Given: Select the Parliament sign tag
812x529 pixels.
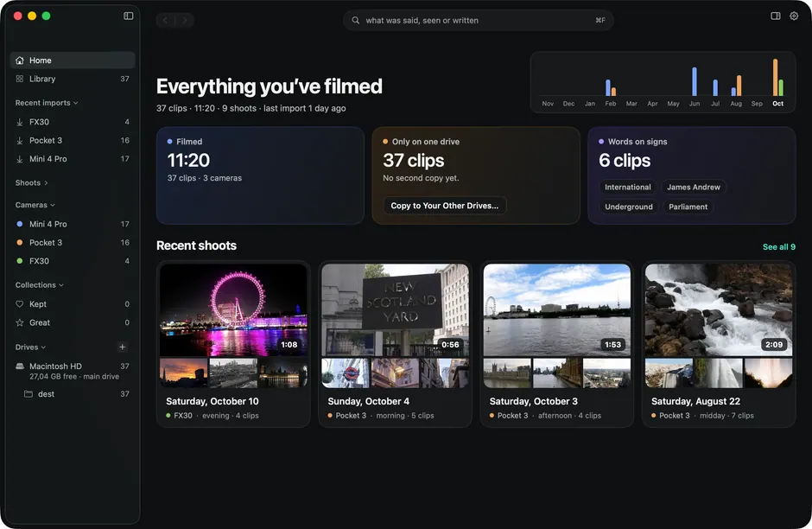Looking at the screenshot, I should click(688, 207).
